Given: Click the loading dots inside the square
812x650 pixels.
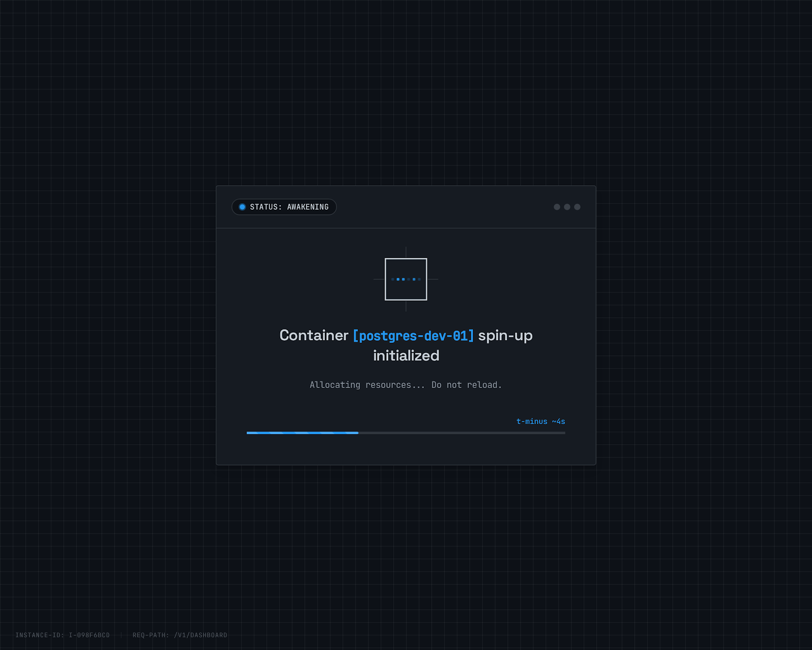Looking at the screenshot, I should tap(406, 279).
